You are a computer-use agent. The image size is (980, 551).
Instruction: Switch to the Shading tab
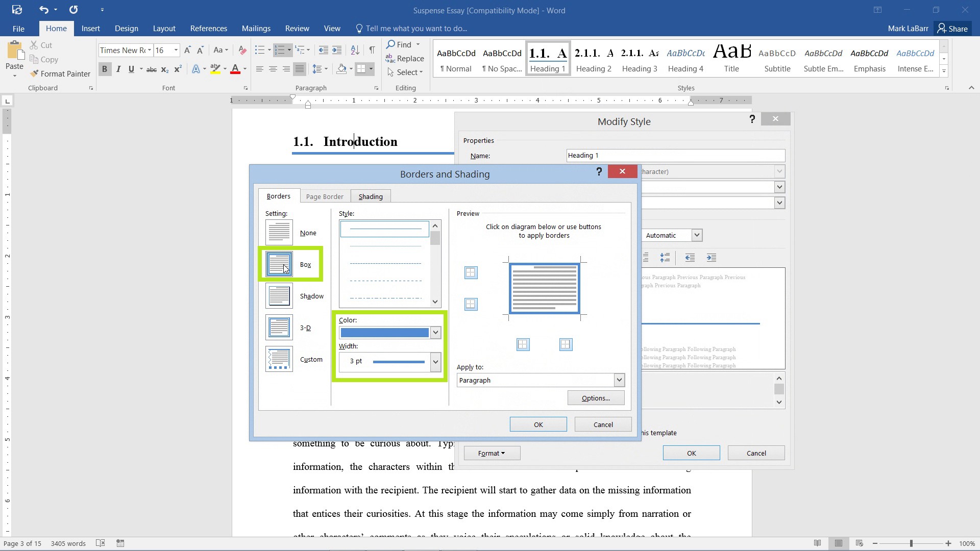(x=370, y=196)
